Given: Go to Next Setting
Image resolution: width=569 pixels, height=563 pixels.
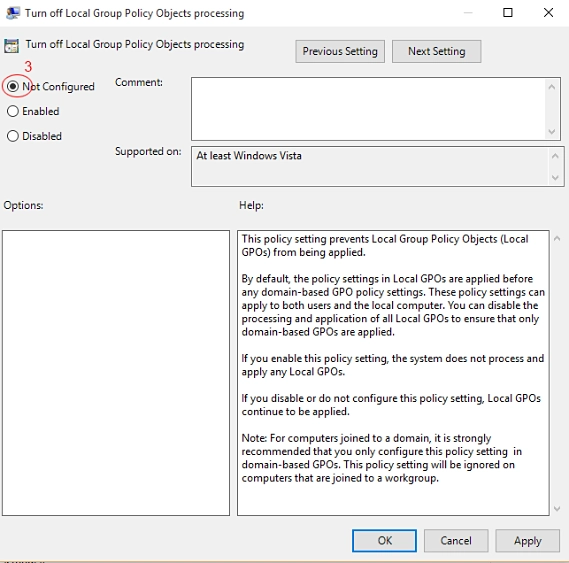Looking at the screenshot, I should (437, 52).
